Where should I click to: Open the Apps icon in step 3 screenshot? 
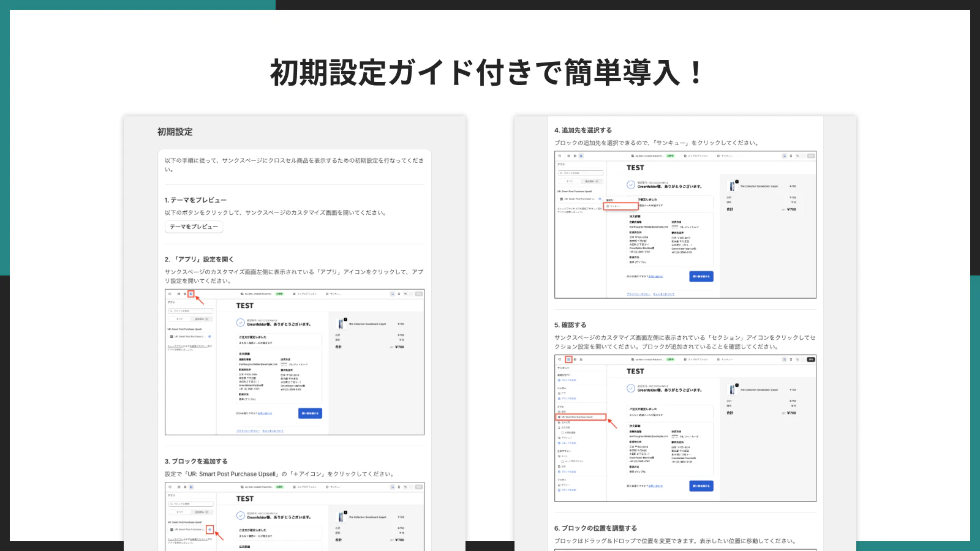[191, 487]
